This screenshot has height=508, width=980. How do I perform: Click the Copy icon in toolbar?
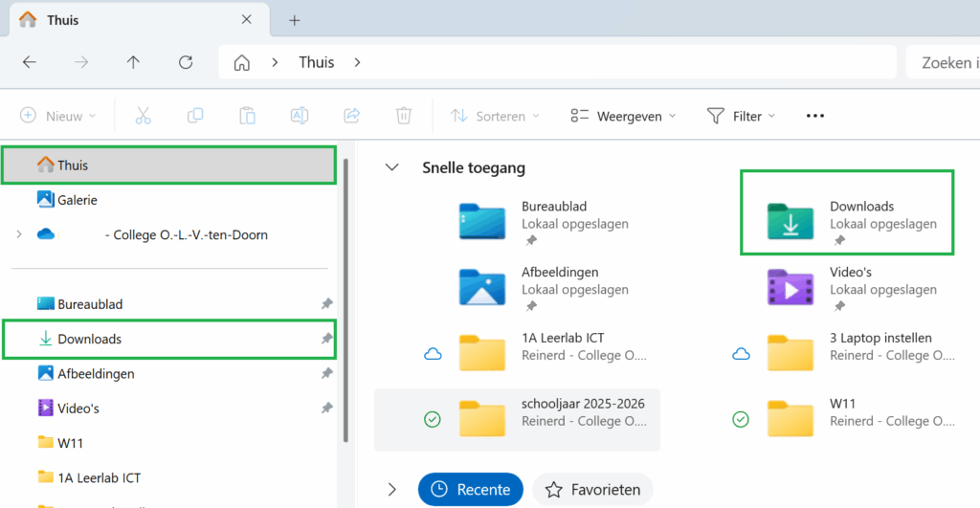click(195, 116)
